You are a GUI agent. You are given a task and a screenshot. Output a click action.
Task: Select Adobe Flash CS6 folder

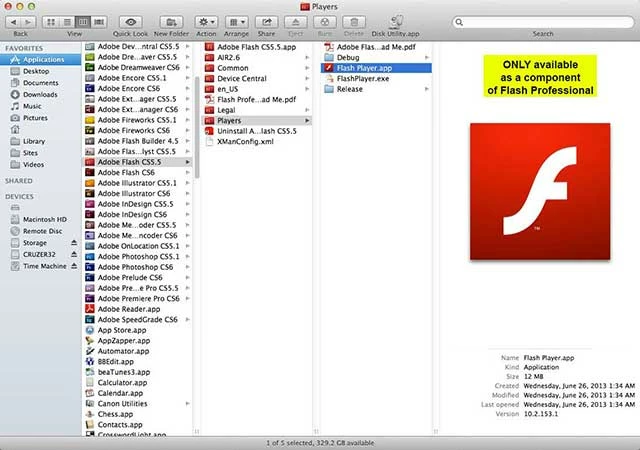126,173
